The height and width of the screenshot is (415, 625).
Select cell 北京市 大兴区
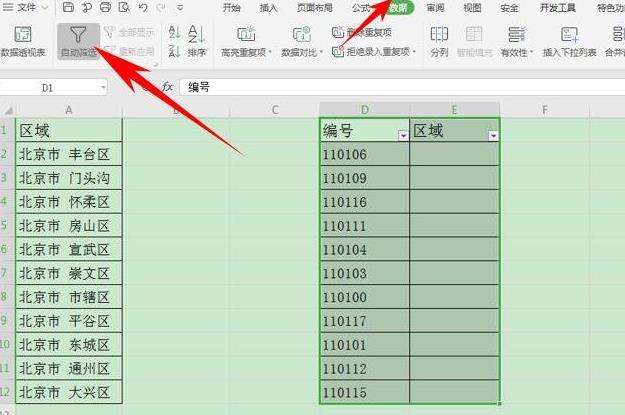pyautogui.click(x=69, y=392)
